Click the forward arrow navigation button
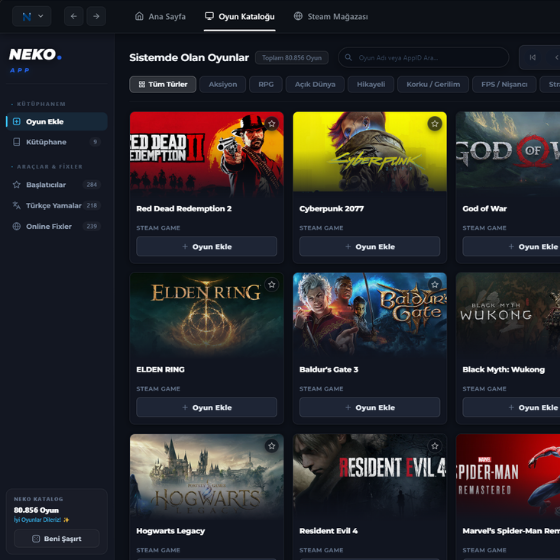Image resolution: width=560 pixels, height=560 pixels. click(96, 16)
